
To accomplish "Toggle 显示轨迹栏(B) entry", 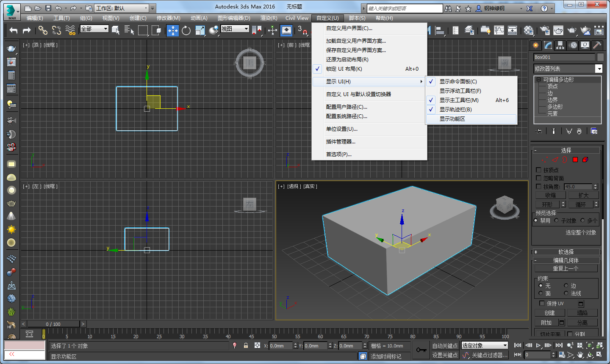I will click(471, 109).
